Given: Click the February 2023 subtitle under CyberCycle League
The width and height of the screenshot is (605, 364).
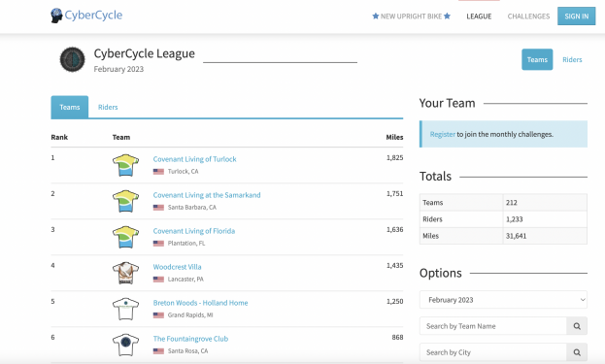Looking at the screenshot, I should tap(118, 69).
